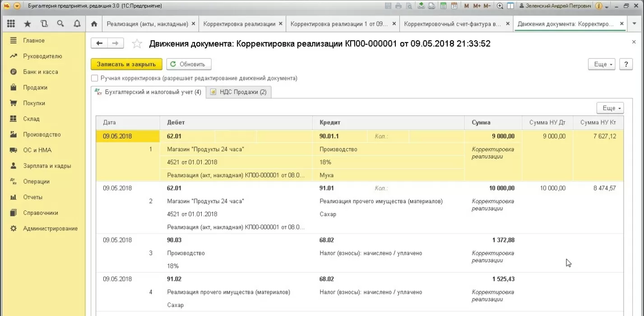644x316 pixels.
Task: Open the Продажи section in sidebar
Action: point(35,88)
